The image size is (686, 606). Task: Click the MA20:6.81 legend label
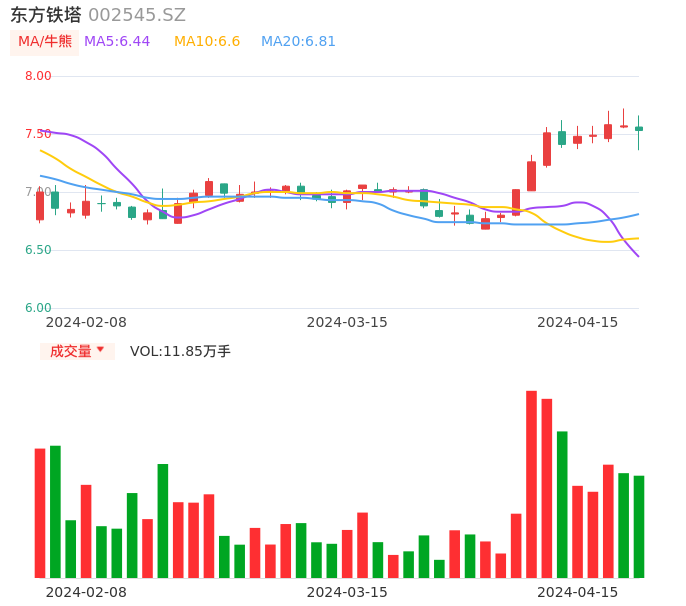298,42
